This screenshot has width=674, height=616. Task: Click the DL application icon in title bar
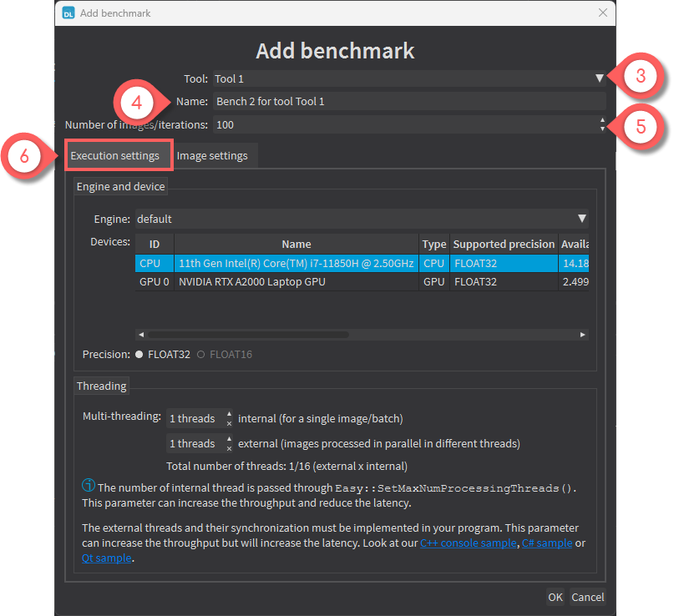point(68,13)
